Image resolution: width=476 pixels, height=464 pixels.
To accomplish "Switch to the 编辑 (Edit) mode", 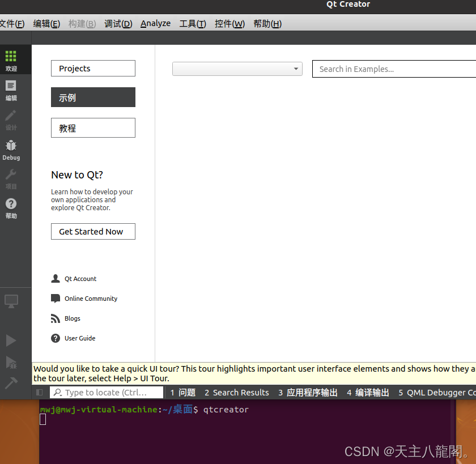I will click(x=11, y=90).
